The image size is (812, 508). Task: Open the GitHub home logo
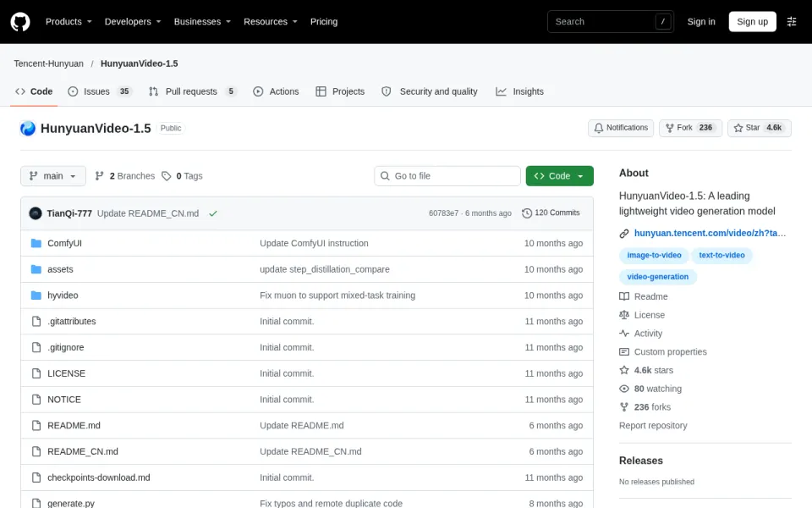point(20,22)
